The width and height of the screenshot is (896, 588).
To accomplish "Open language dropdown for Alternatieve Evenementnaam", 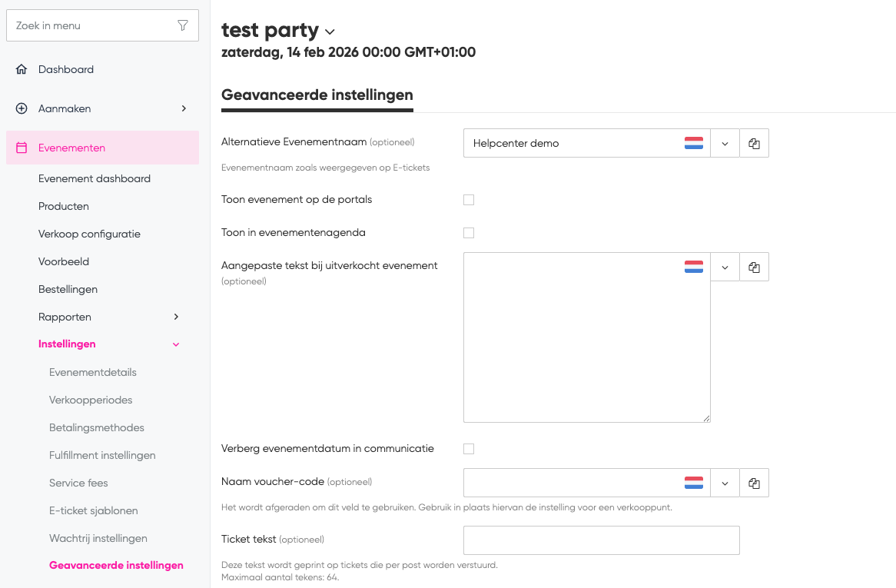I will [x=725, y=144].
